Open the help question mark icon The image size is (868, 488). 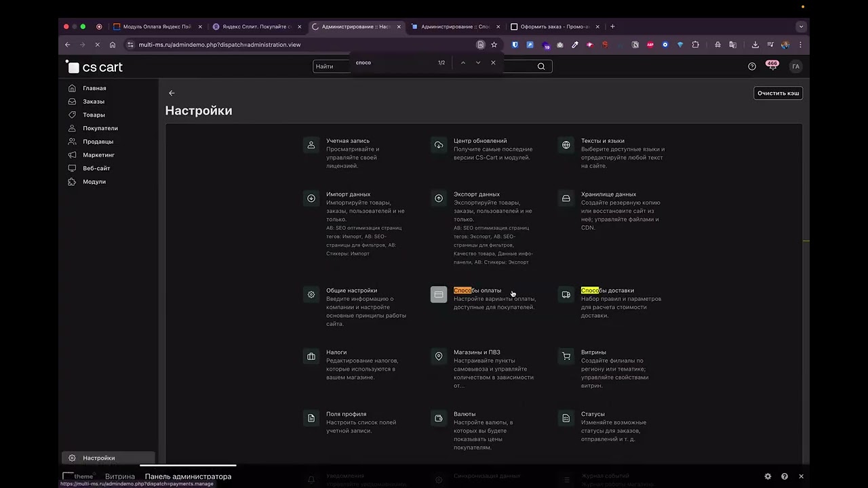(751, 66)
